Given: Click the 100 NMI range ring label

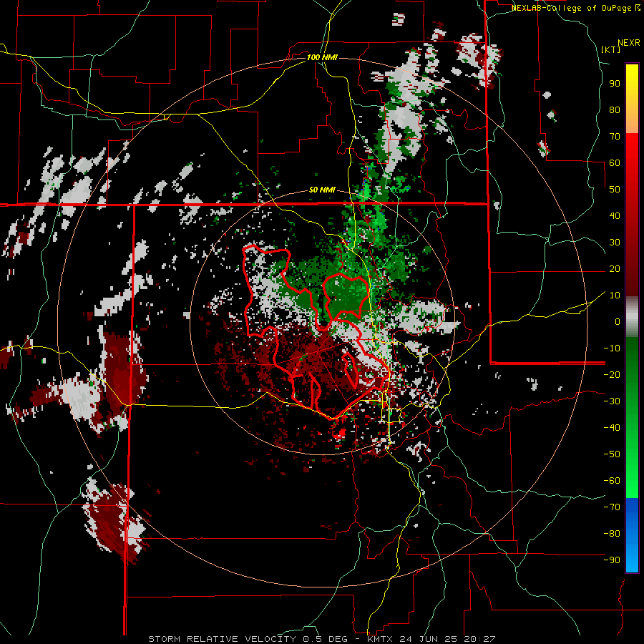Looking at the screenshot, I should [322, 57].
